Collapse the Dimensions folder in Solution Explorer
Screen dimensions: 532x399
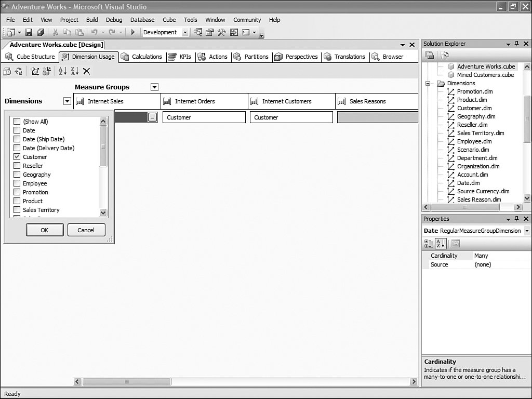point(428,83)
